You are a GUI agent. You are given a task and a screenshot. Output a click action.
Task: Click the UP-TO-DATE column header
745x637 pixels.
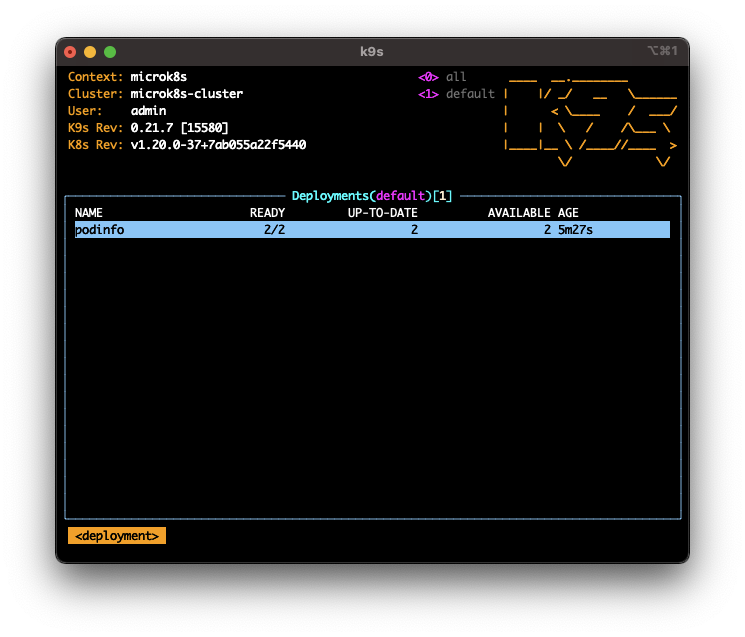coord(375,213)
